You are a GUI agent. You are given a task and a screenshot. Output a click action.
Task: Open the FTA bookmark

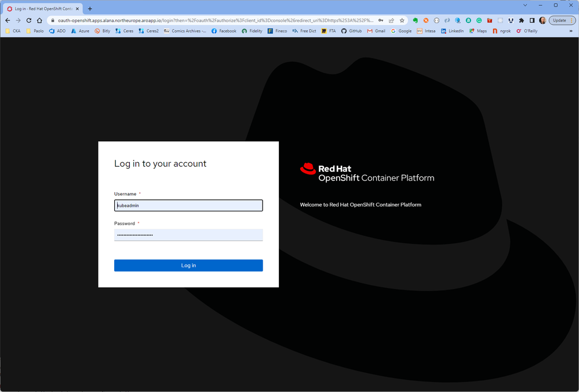[329, 31]
